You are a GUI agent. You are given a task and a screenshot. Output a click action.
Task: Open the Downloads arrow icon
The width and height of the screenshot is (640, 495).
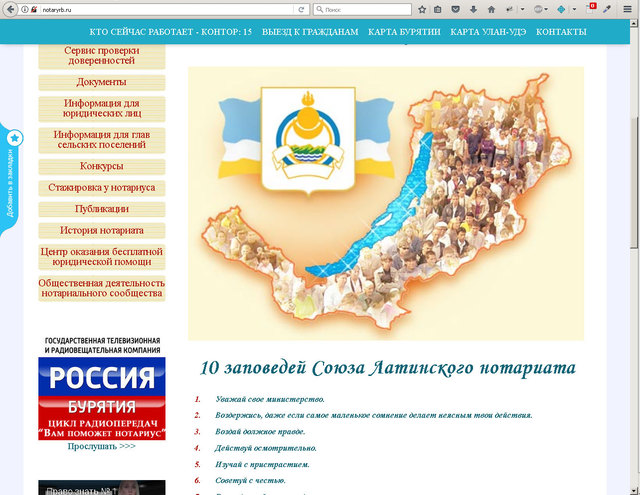pos(473,9)
